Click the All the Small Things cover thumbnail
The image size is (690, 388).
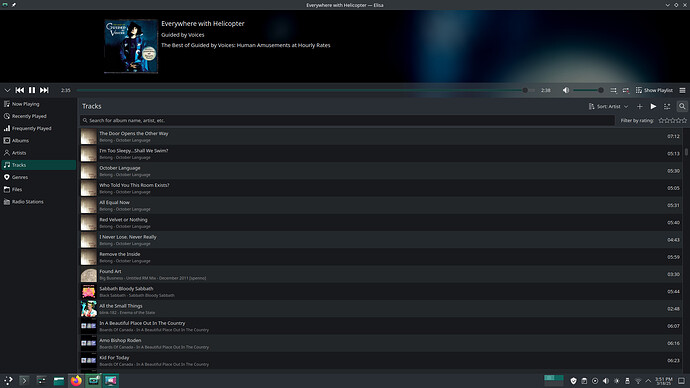pos(88,309)
